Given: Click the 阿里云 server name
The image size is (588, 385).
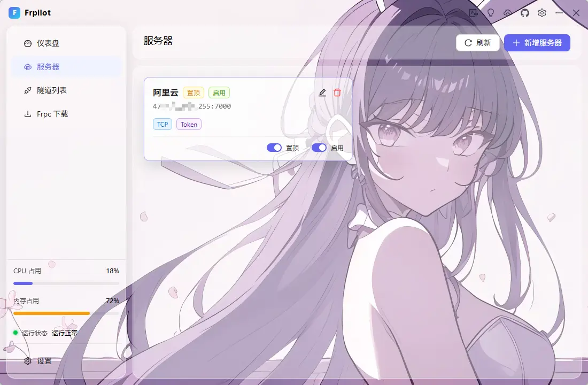Looking at the screenshot, I should (x=165, y=93).
